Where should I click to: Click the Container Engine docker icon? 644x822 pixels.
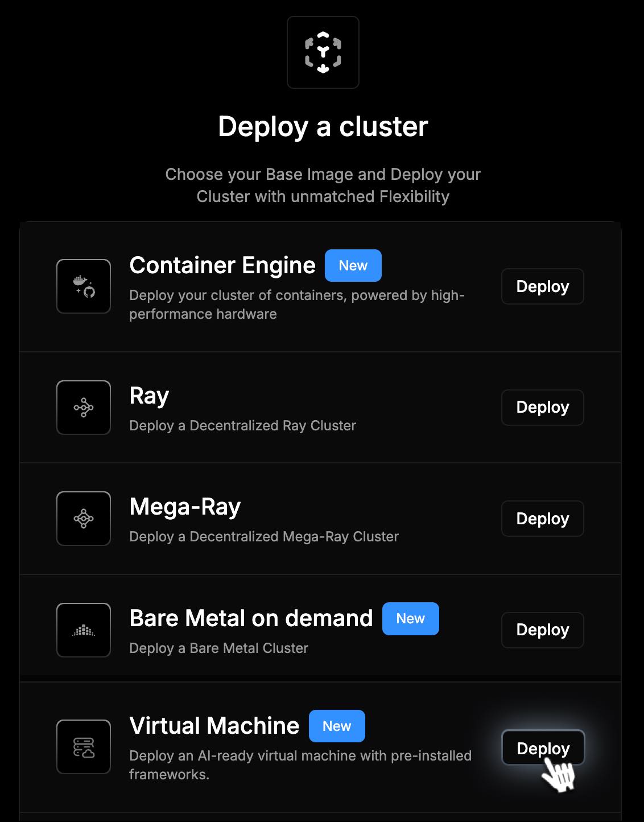pos(84,286)
